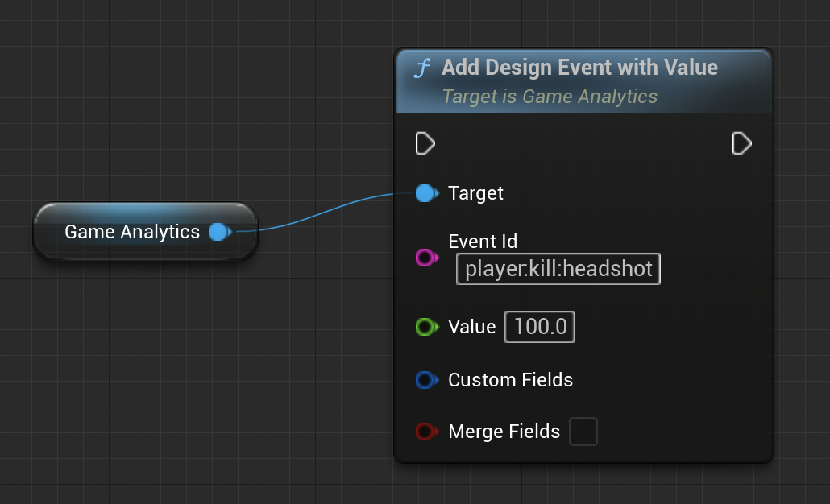The width and height of the screenshot is (830, 504).
Task: Click the Event Id text field
Action: pyautogui.click(x=558, y=269)
